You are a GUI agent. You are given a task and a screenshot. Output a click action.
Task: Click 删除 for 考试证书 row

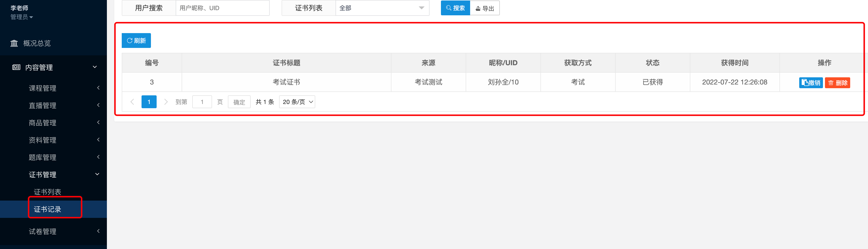[837, 83]
